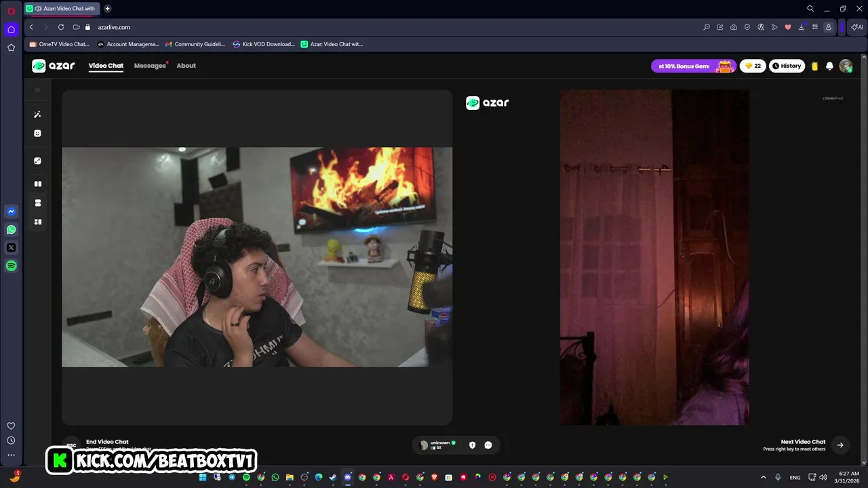Image resolution: width=868 pixels, height=488 pixels.
Task: Click the unknown user name chip
Action: pyautogui.click(x=437, y=445)
